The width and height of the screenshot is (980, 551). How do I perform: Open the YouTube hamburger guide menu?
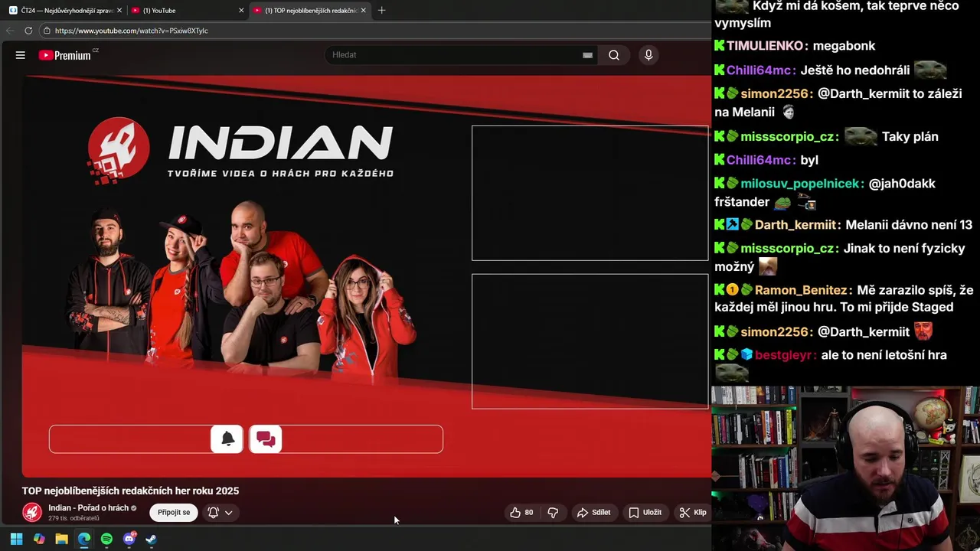21,55
